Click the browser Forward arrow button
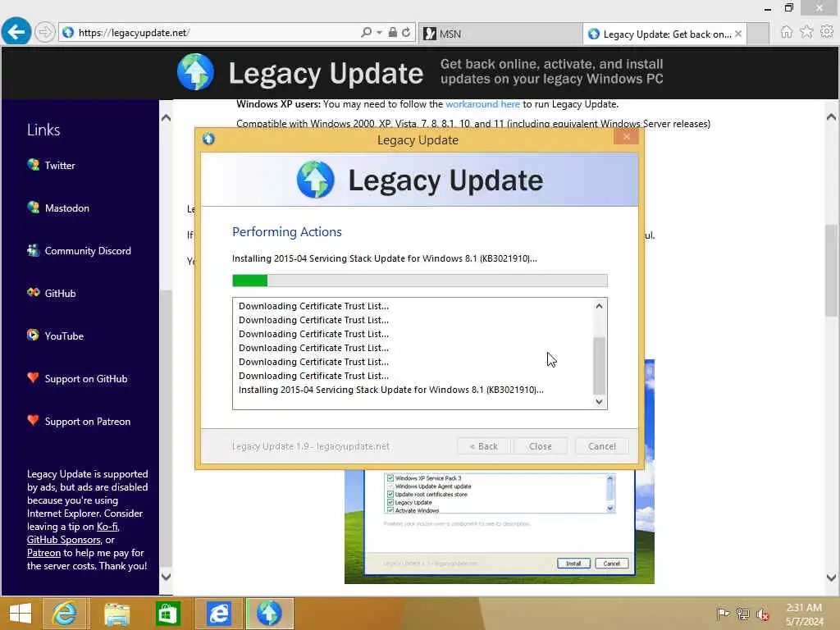 pos(45,33)
